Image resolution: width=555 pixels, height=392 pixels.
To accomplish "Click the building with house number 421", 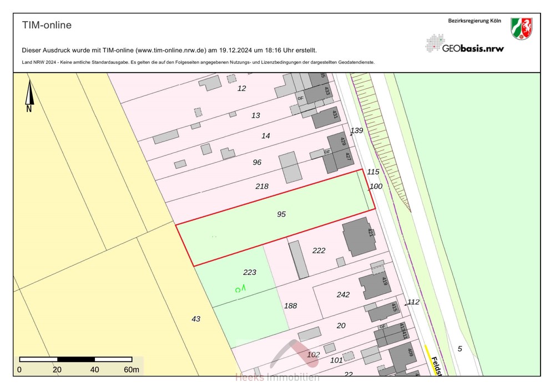I will 359,237.
